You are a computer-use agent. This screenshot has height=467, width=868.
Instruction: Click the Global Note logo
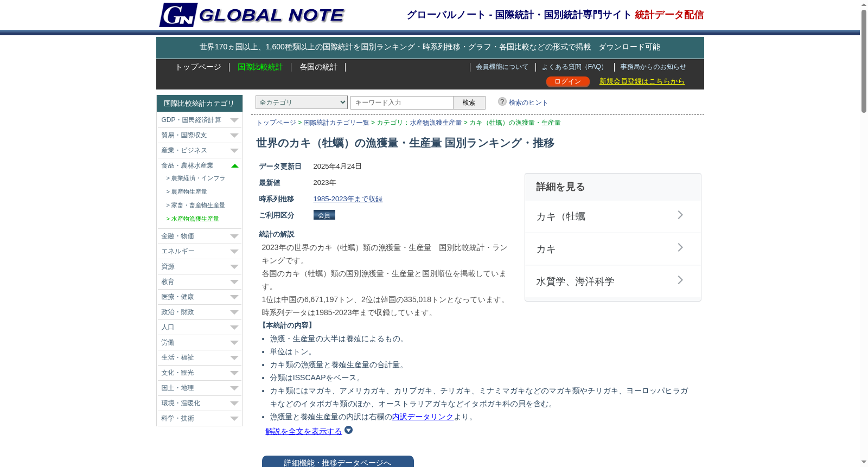click(x=252, y=15)
